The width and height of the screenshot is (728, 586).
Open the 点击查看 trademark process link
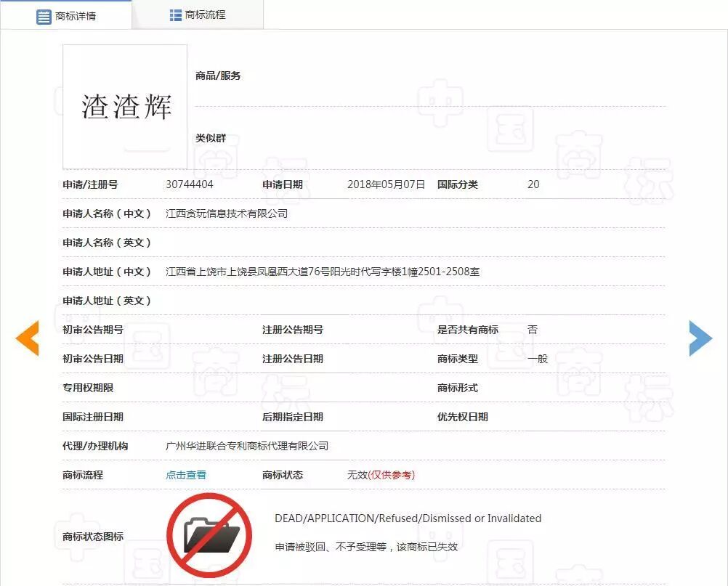[186, 475]
